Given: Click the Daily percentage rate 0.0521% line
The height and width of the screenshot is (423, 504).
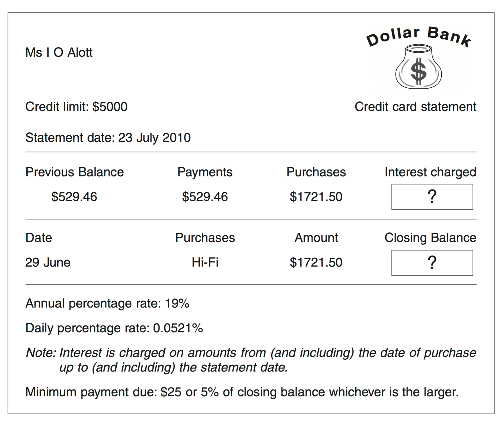Looking at the screenshot, I should pos(114,328).
